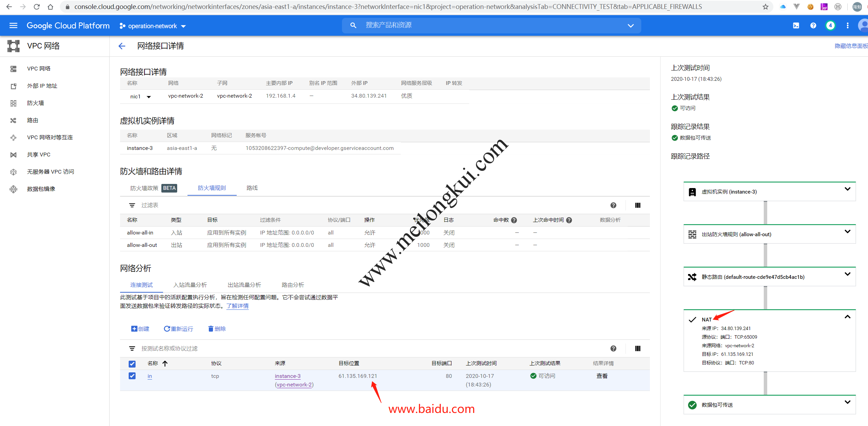Switch to 防火墙政策 BETA tab

coord(153,188)
